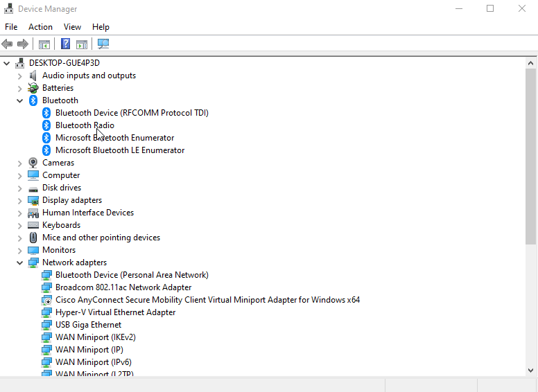Image resolution: width=538 pixels, height=392 pixels.
Task: Expand the Batteries category
Action: click(x=19, y=89)
